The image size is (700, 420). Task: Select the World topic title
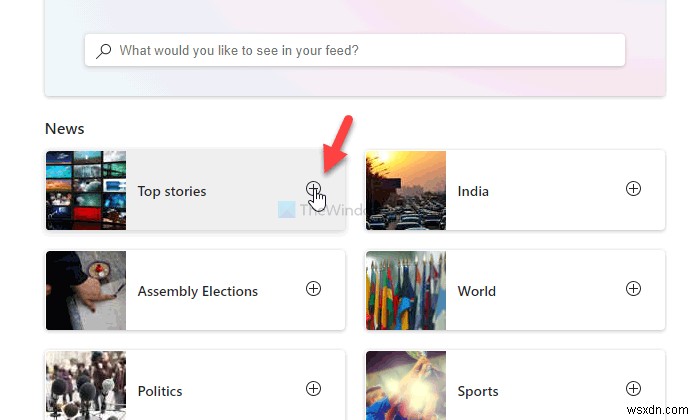click(x=477, y=291)
